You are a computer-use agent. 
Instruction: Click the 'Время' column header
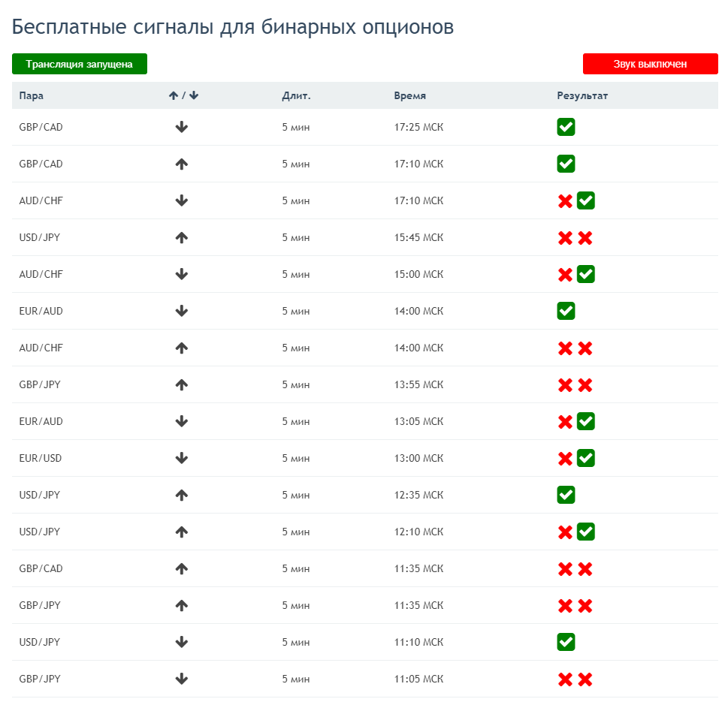click(x=410, y=95)
